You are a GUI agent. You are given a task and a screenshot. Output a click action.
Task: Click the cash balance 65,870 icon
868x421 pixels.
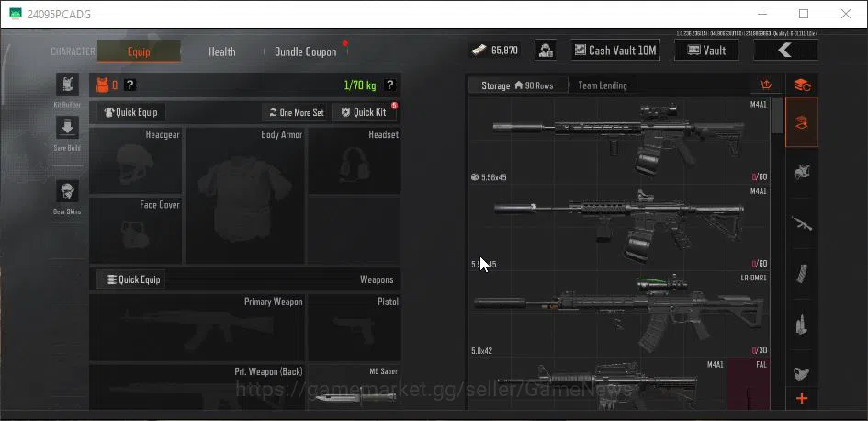[479, 51]
